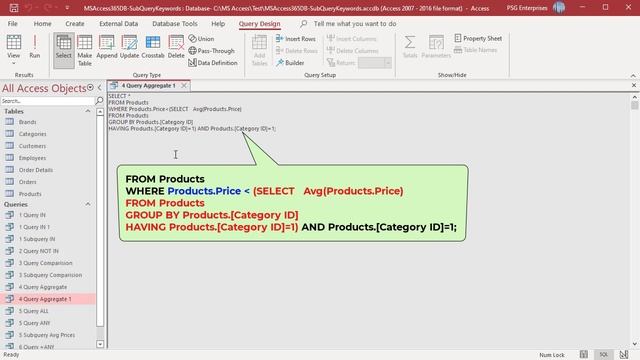Open All Access Objects dropdown menu
This screenshot has width=640, height=360.
(90, 88)
